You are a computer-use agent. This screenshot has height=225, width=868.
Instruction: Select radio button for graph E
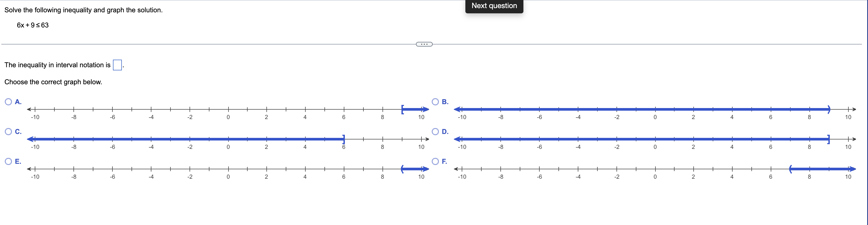tap(8, 161)
